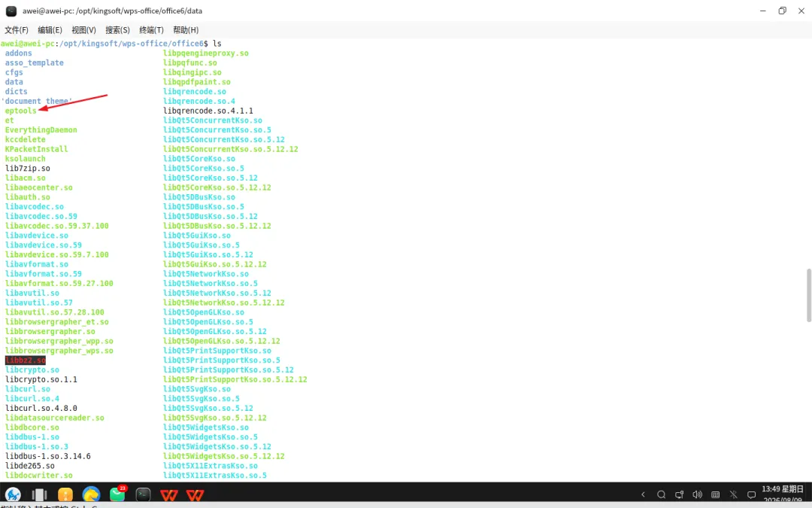Click the libQt5DBusKso.so.5.12.12 file name
Image resolution: width=812 pixels, height=508 pixels.
pyautogui.click(x=217, y=226)
